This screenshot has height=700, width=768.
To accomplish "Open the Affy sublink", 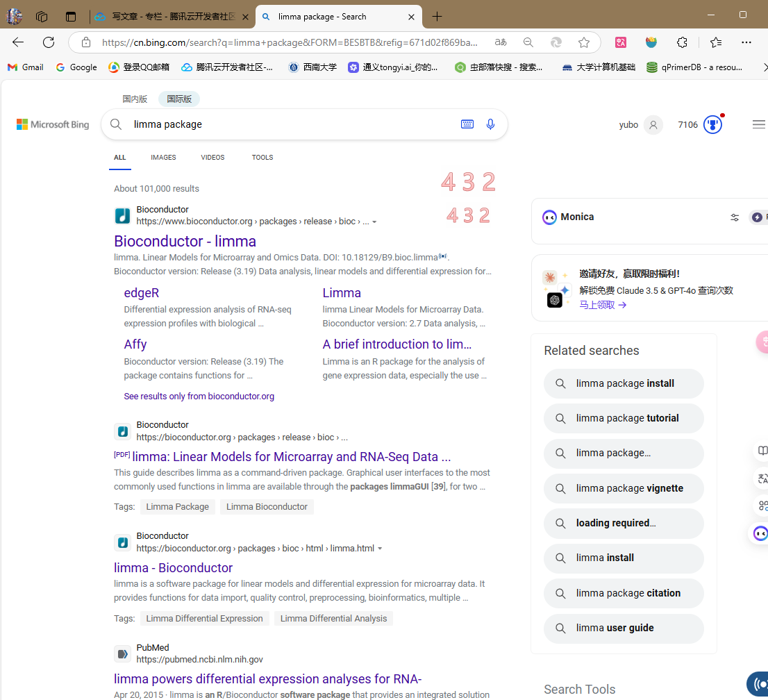I will pos(135,344).
